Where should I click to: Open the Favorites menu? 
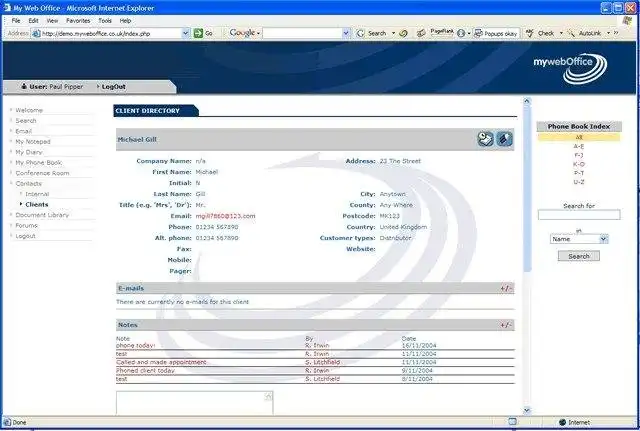(x=78, y=20)
